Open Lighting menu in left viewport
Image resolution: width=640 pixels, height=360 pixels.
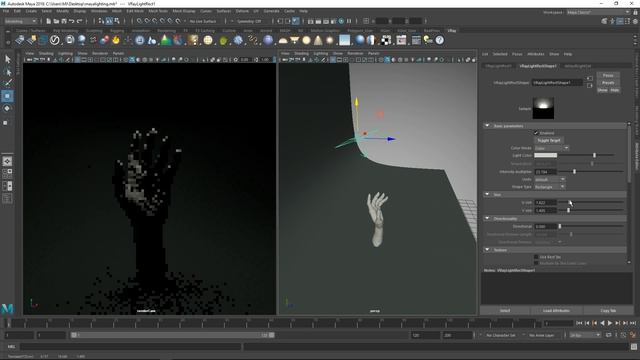[x=65, y=53]
